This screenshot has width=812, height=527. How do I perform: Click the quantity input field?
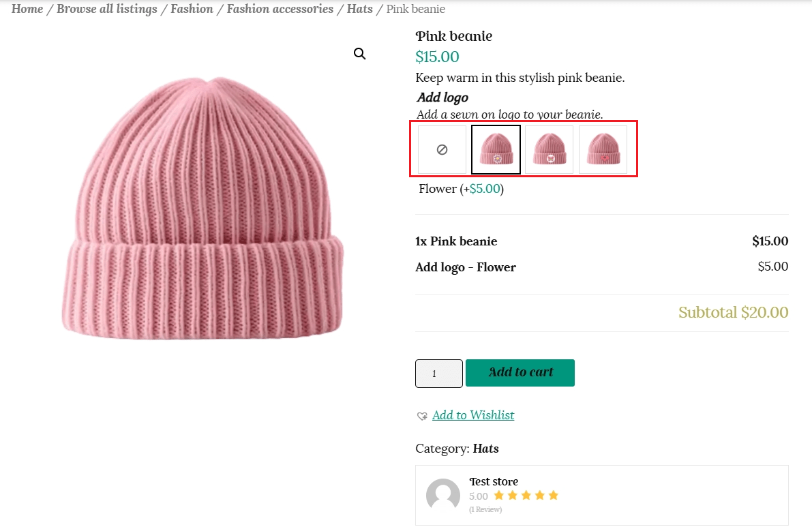pyautogui.click(x=439, y=374)
